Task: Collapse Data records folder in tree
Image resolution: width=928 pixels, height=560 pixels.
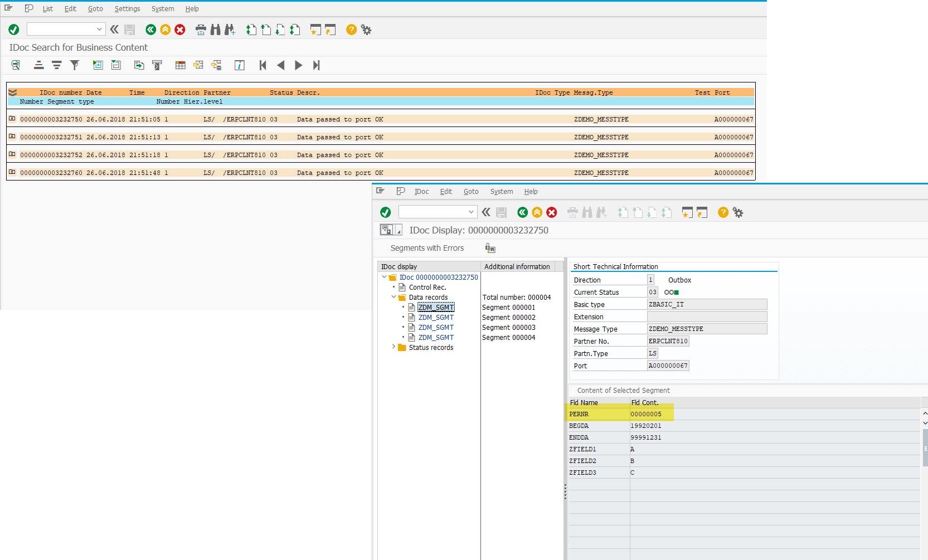Action: [393, 297]
